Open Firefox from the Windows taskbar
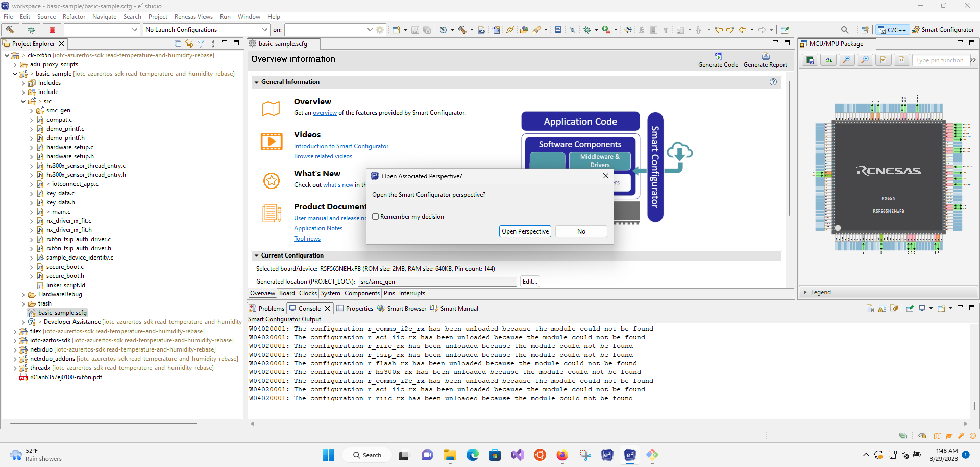The height and width of the screenshot is (467, 980). 562,455
